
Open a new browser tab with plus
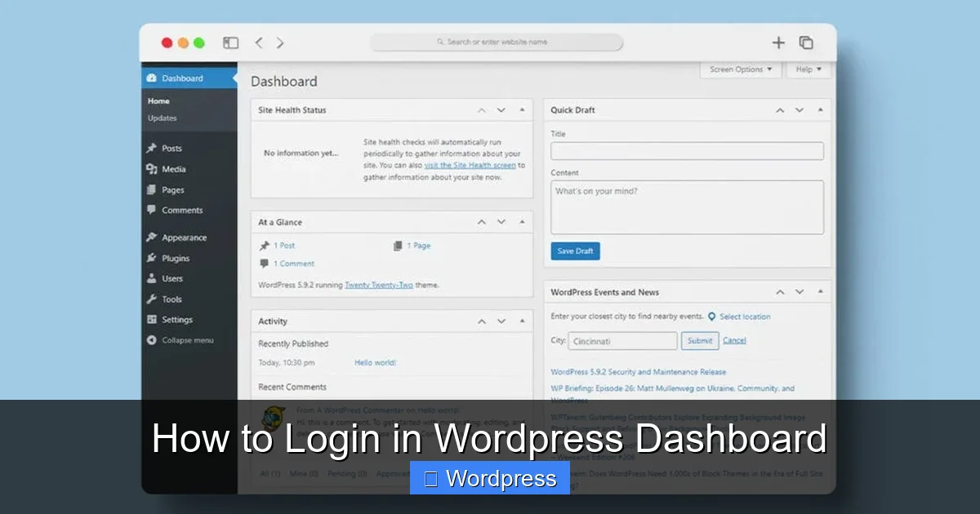(x=778, y=42)
